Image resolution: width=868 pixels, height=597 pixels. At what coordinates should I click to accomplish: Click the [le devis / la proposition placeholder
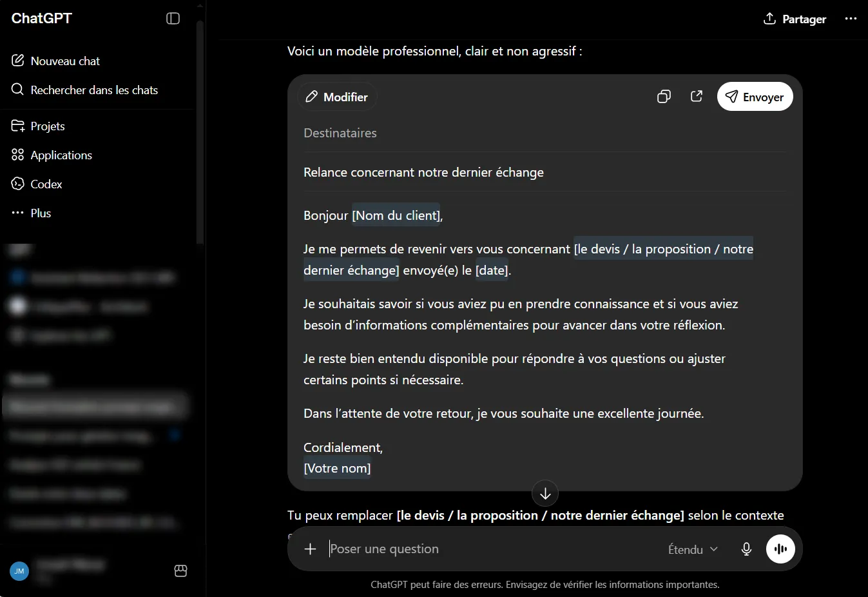tap(664, 249)
